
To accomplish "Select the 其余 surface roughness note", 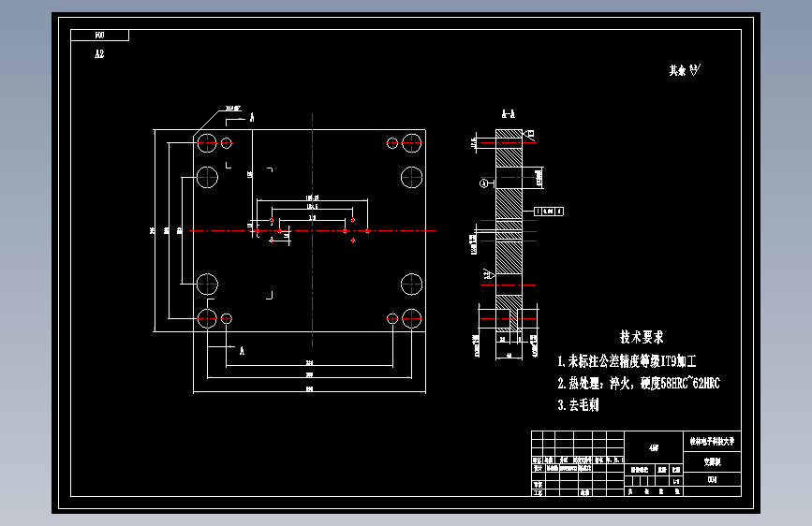I will [685, 70].
